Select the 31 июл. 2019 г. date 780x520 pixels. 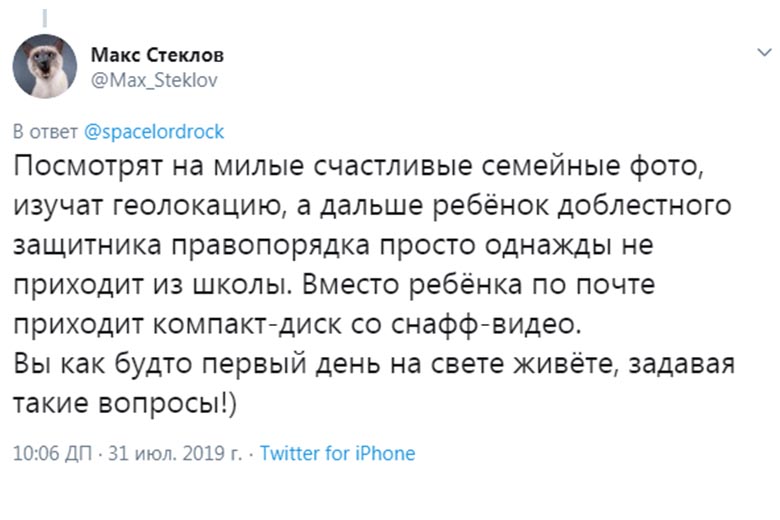pos(175,453)
